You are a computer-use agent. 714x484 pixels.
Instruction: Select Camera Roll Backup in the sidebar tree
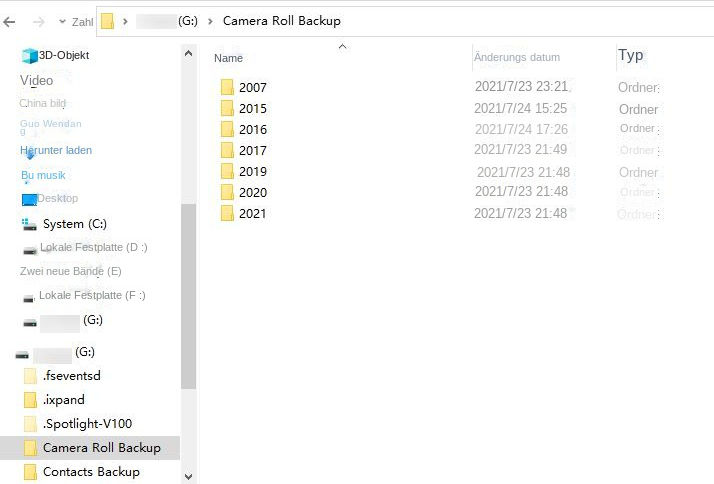(92, 448)
